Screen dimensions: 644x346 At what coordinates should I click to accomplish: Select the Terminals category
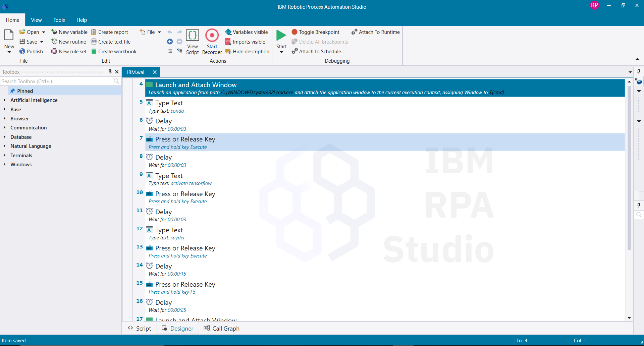[x=21, y=155]
